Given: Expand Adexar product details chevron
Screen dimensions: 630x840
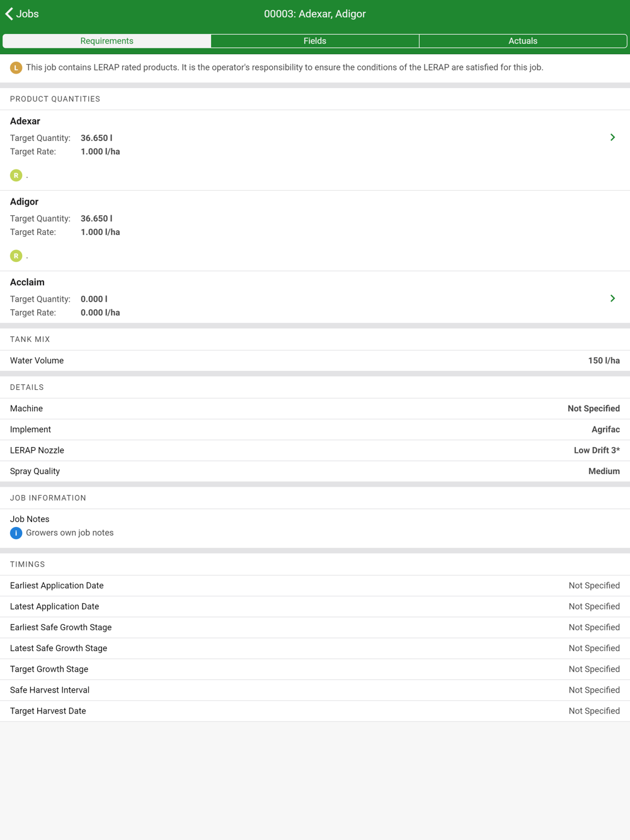Looking at the screenshot, I should pyautogui.click(x=612, y=137).
